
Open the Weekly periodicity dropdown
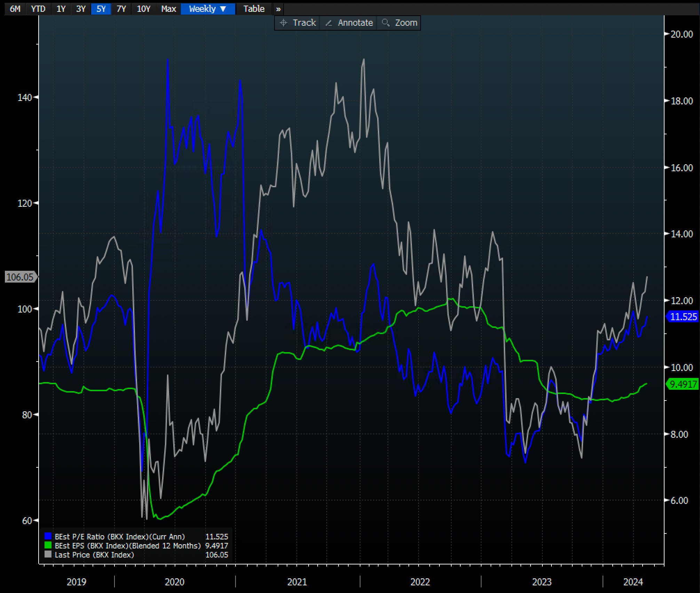(x=208, y=9)
